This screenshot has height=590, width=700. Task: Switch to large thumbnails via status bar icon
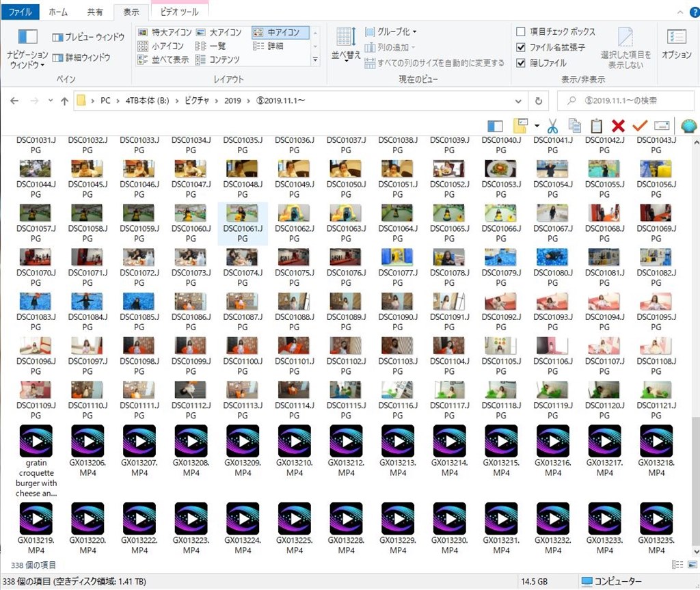[692, 565]
